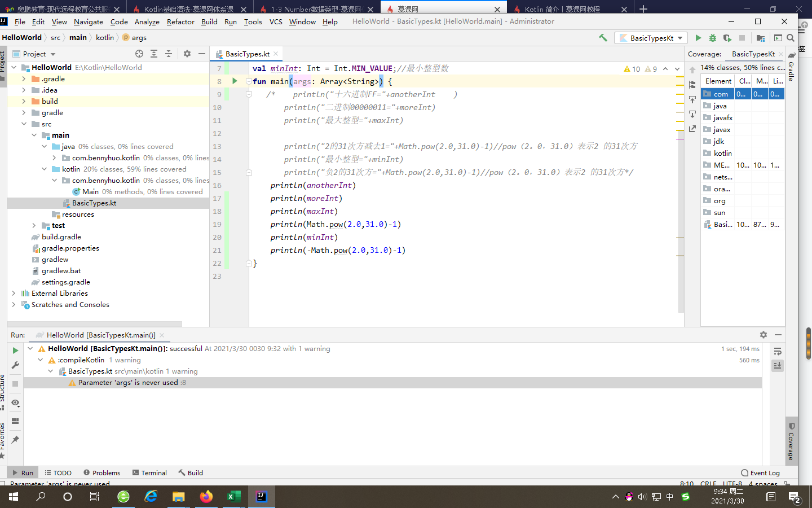The image size is (812, 508).
Task: Open the Build tool window button
Action: [x=191, y=473]
